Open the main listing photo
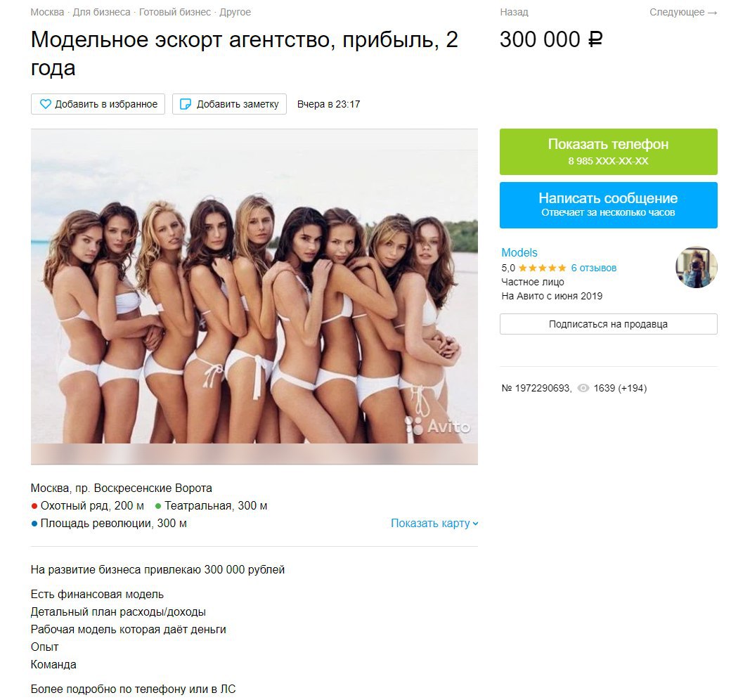731x700 pixels. pyautogui.click(x=254, y=286)
